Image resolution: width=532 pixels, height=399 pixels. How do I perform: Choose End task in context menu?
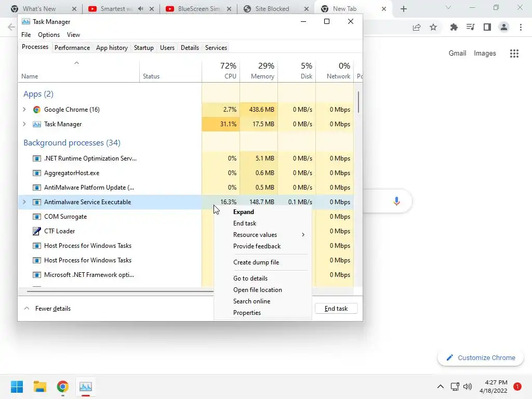263,223
